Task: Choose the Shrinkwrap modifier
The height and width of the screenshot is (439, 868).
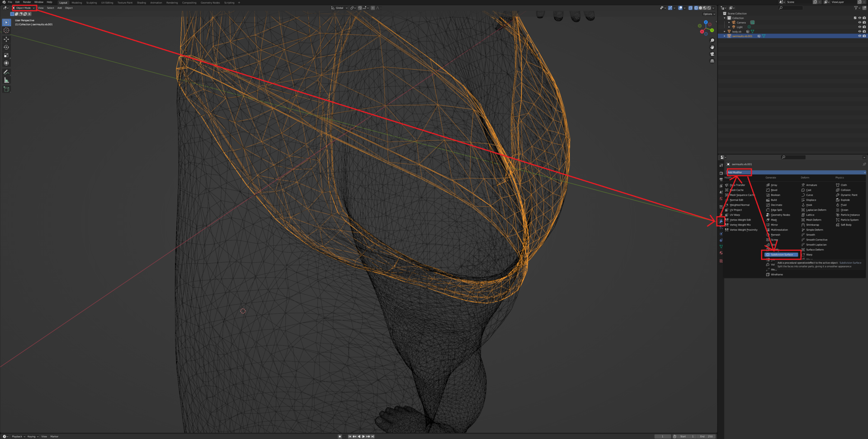Action: 812,225
